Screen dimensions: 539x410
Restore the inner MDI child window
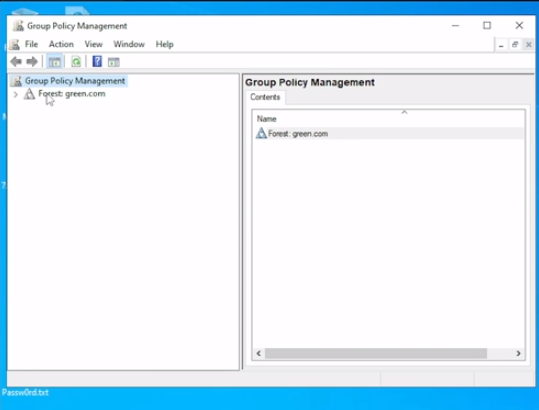click(515, 44)
